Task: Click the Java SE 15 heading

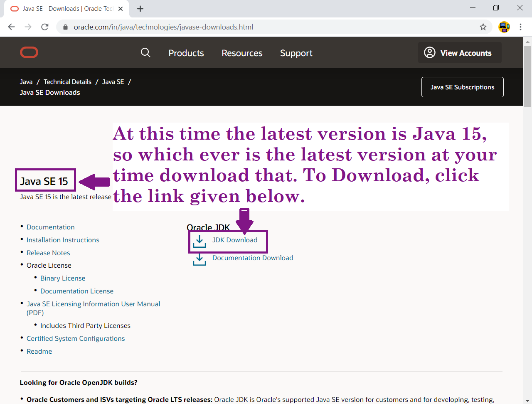Action: 44,181
